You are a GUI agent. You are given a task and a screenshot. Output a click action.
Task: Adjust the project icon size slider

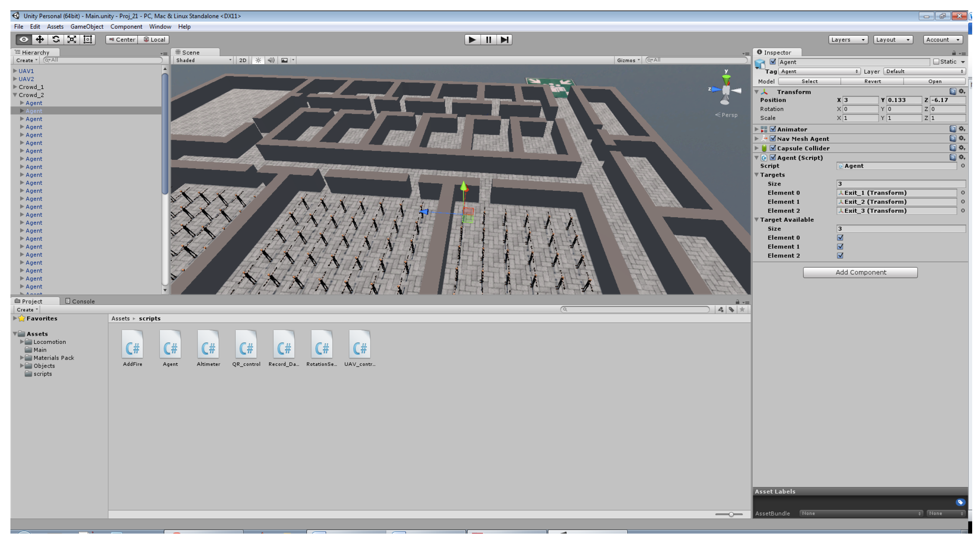(731, 514)
